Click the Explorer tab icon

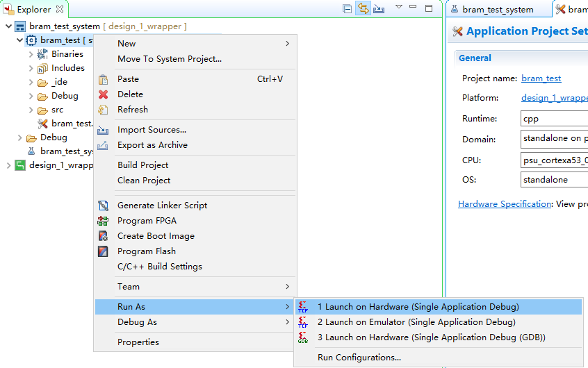click(8, 9)
